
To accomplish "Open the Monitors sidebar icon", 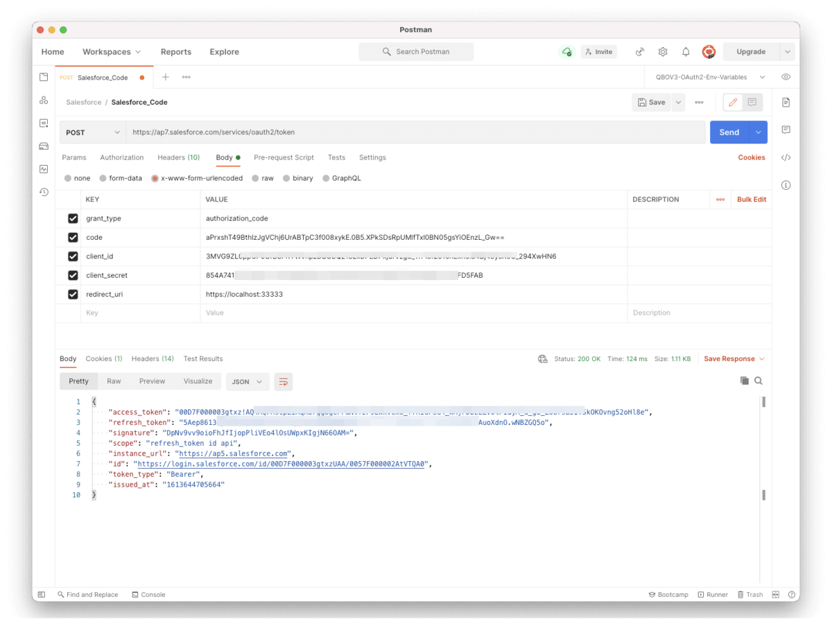I will (x=44, y=169).
